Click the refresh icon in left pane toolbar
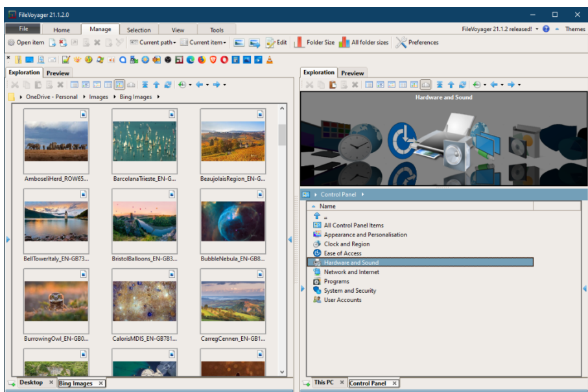 pos(168,85)
